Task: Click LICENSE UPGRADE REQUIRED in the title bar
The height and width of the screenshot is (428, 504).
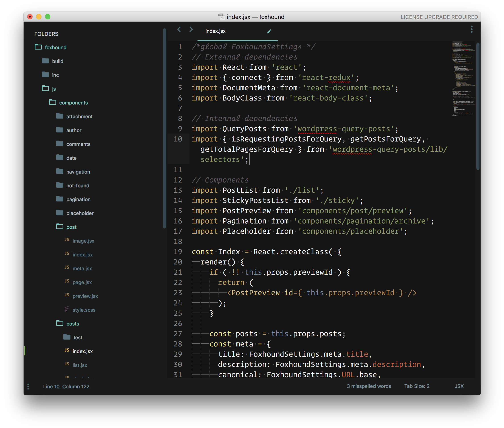Action: (x=439, y=17)
